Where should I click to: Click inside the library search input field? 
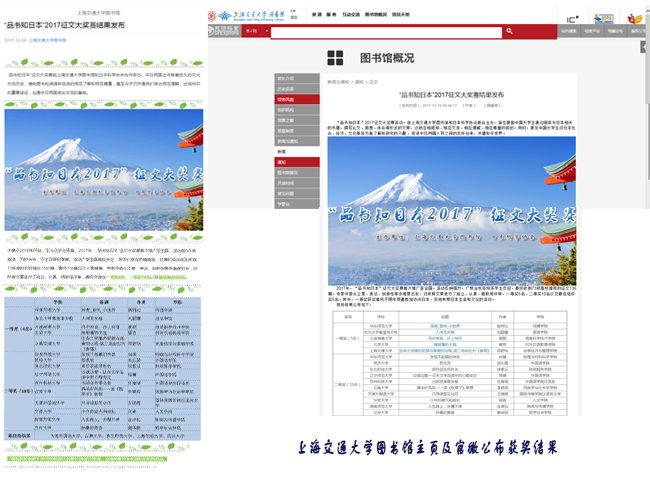point(386,32)
